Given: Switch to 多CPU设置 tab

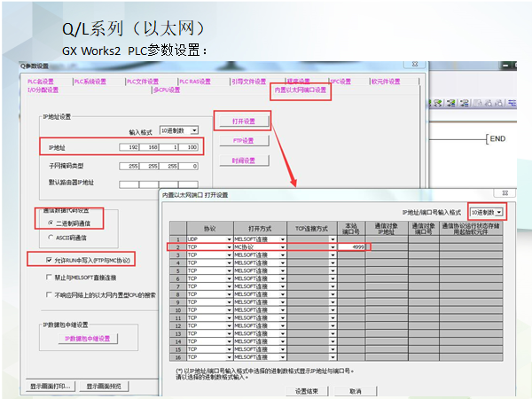Looking at the screenshot, I should tap(167, 90).
